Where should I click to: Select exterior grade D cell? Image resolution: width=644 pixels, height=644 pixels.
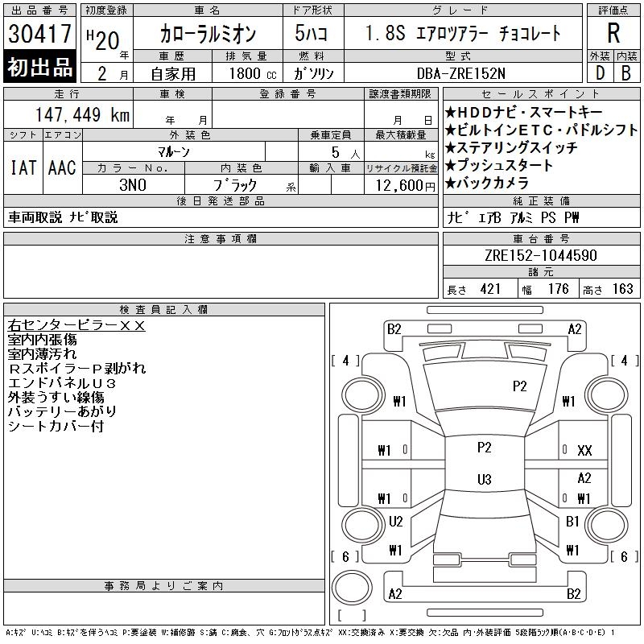pos(599,72)
